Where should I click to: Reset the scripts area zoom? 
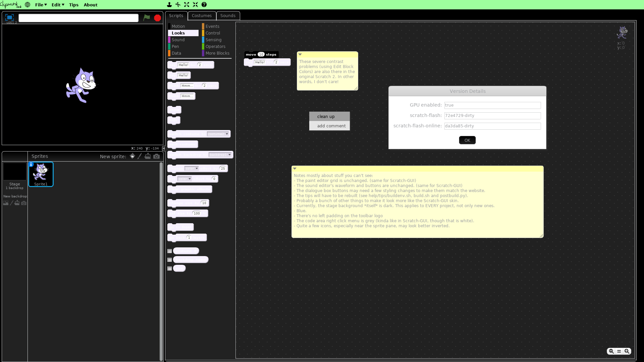tap(619, 351)
